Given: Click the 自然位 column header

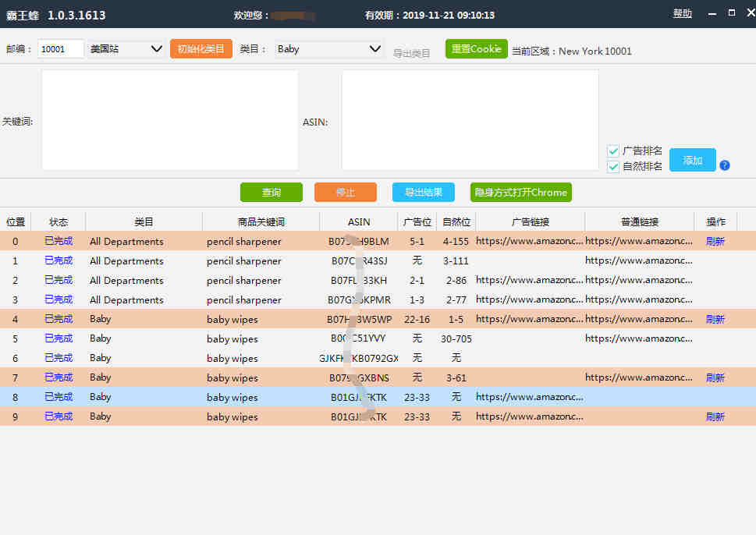Looking at the screenshot, I should (456, 221).
